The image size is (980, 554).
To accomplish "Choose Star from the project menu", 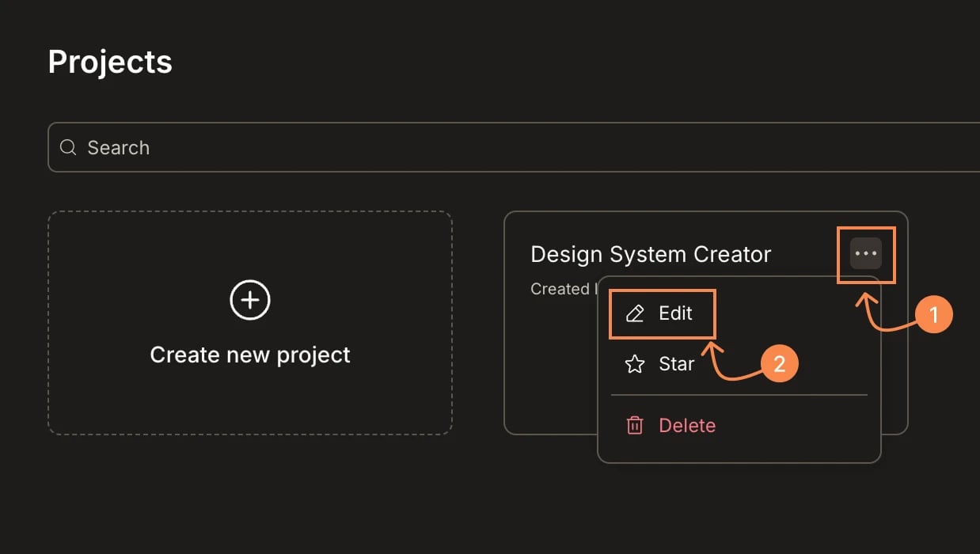I will (x=739, y=364).
